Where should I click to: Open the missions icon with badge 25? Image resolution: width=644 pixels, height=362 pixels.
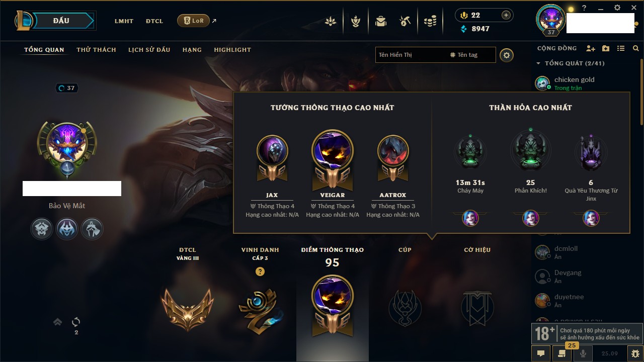pos(562,353)
